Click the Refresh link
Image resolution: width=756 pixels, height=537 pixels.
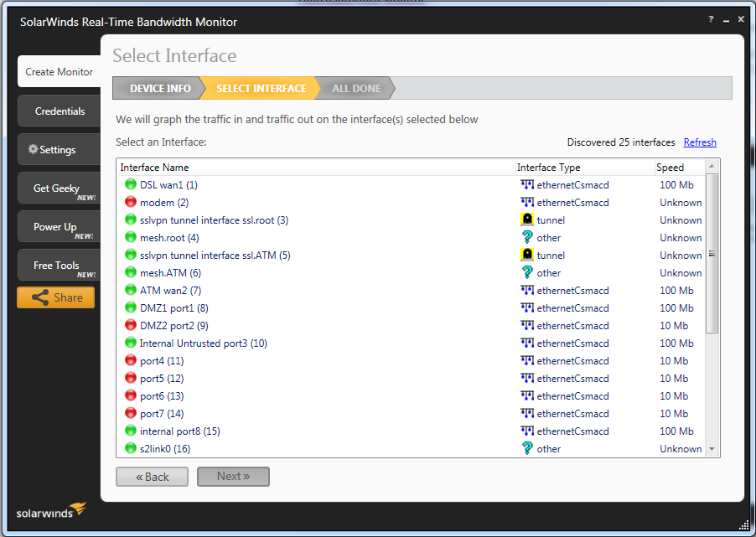coord(700,142)
